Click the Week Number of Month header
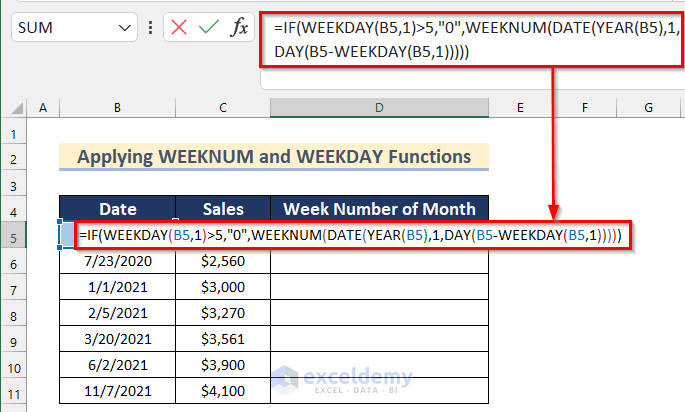Image resolution: width=685 pixels, height=412 pixels. point(379,209)
